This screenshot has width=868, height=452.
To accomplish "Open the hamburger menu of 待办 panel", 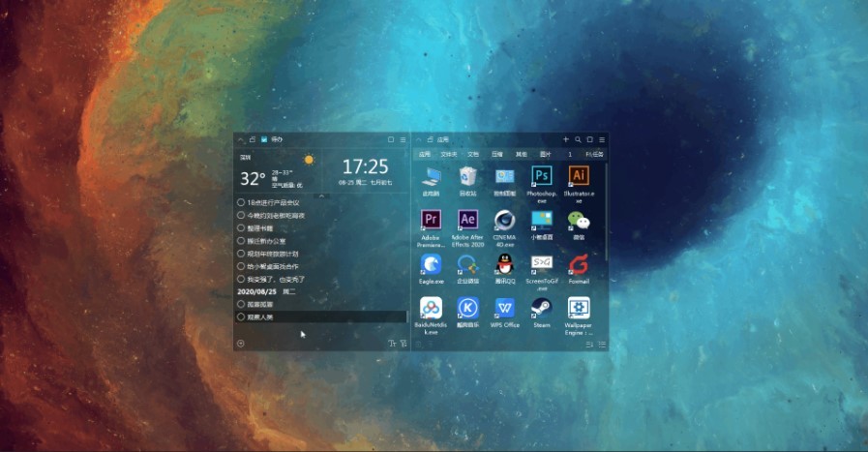I will coord(403,139).
